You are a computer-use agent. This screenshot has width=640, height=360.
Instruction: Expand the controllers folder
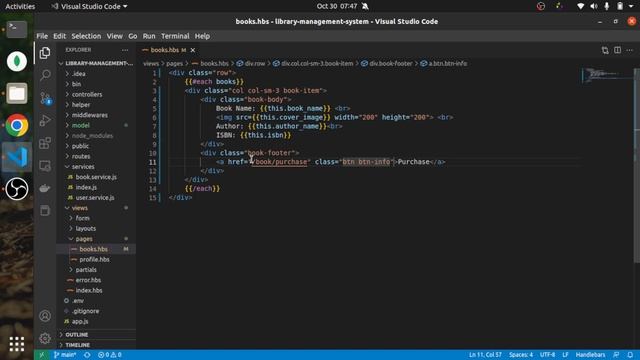[96, 94]
